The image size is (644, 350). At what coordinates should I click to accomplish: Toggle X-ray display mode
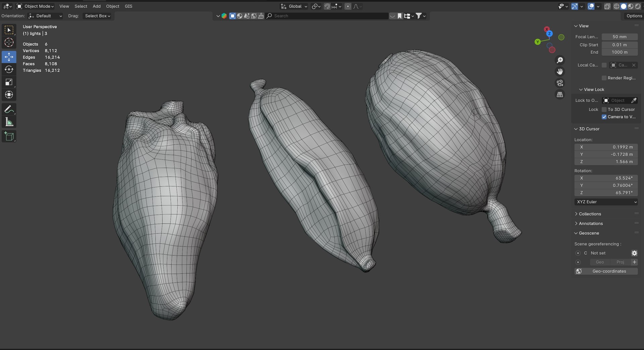tap(607, 6)
